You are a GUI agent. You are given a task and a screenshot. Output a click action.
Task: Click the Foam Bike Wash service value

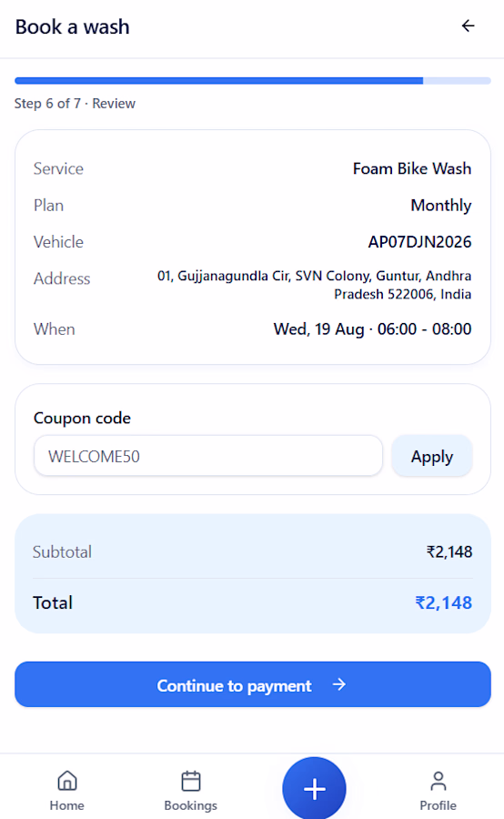pos(412,168)
